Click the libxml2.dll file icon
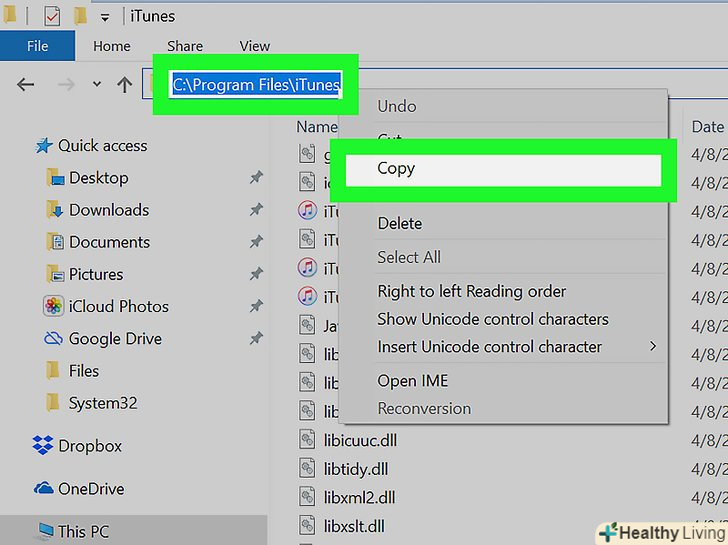This screenshot has width=728, height=545. (307, 497)
